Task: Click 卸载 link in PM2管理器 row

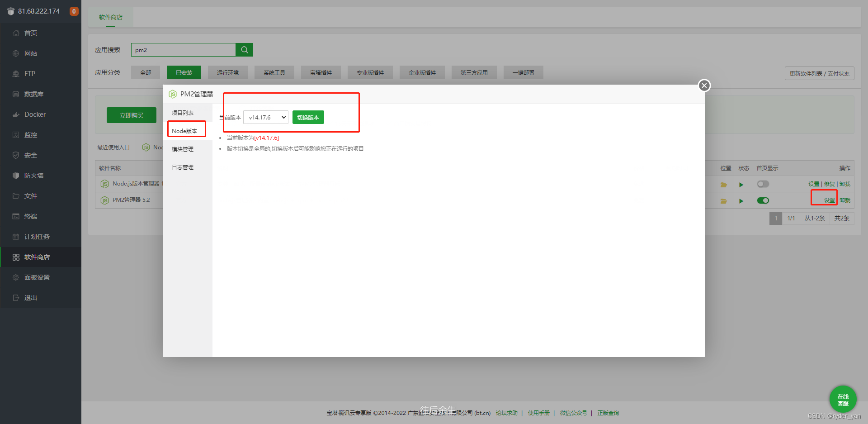Action: [x=845, y=200]
